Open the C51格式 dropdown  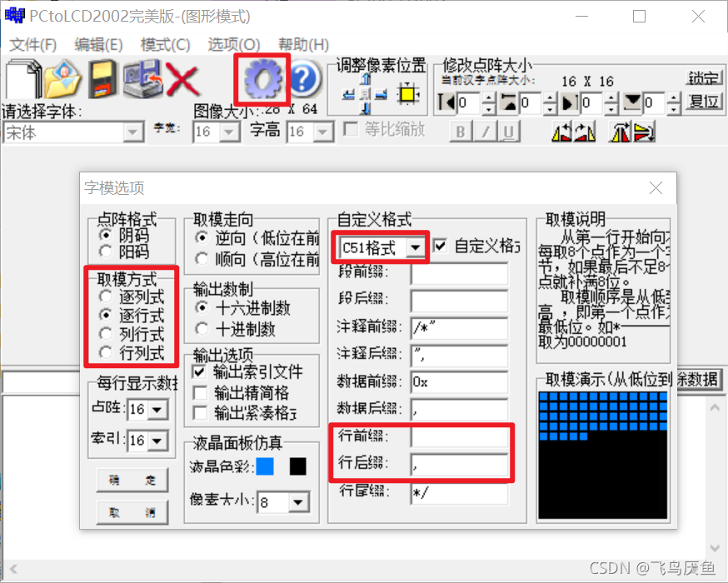(x=415, y=247)
